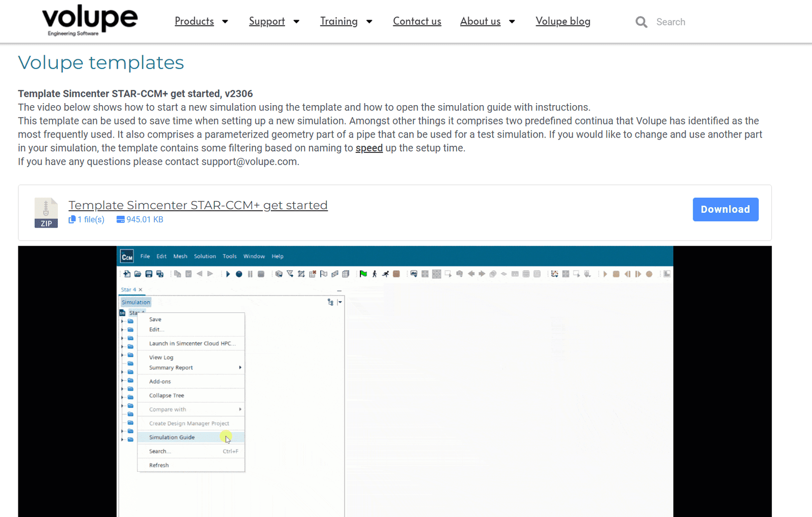Select View Log in the context menu
Image resolution: width=812 pixels, height=517 pixels.
pyautogui.click(x=191, y=358)
